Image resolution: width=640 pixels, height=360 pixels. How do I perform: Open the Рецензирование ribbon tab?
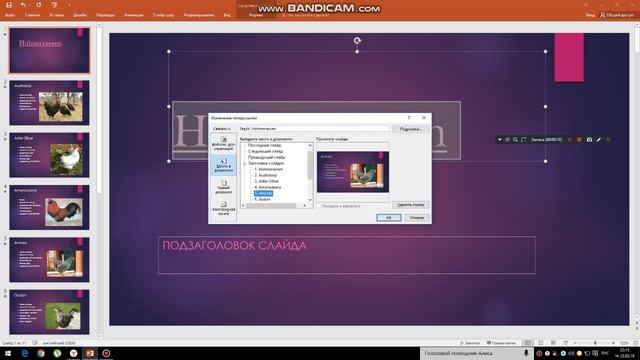(199, 15)
